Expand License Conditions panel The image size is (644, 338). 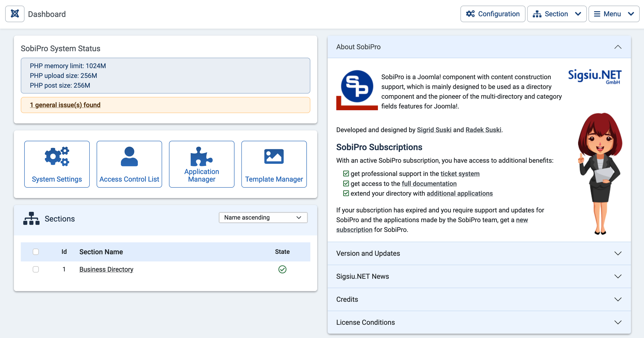[x=479, y=322]
